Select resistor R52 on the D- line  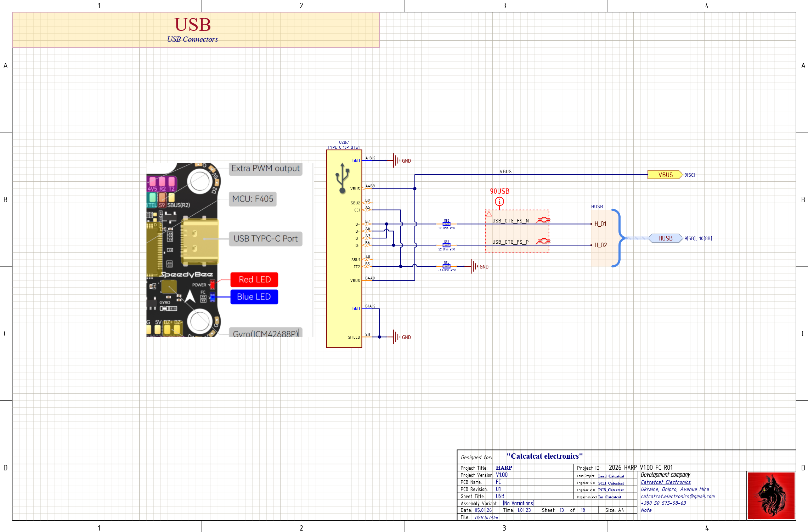446,224
